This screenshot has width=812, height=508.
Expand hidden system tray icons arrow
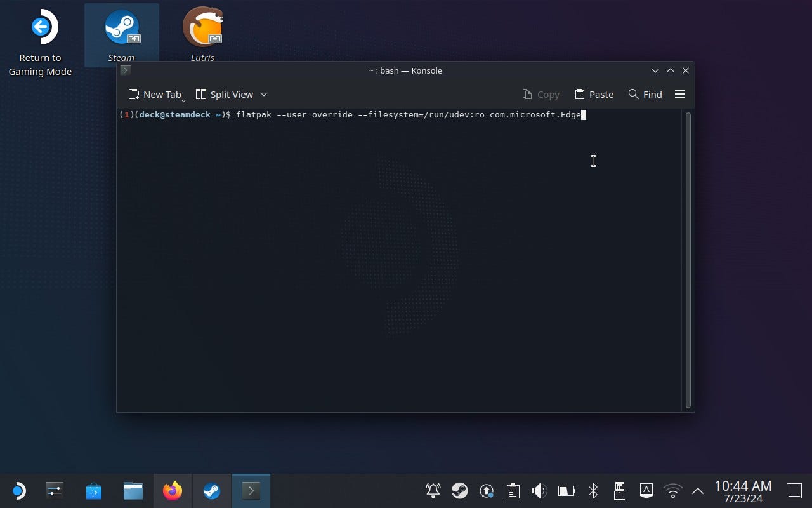pos(697,491)
